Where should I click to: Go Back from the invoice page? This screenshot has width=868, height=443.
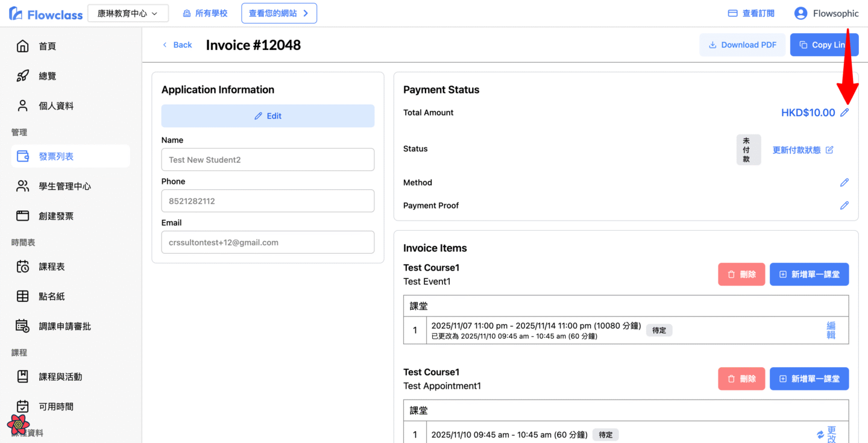tap(177, 45)
